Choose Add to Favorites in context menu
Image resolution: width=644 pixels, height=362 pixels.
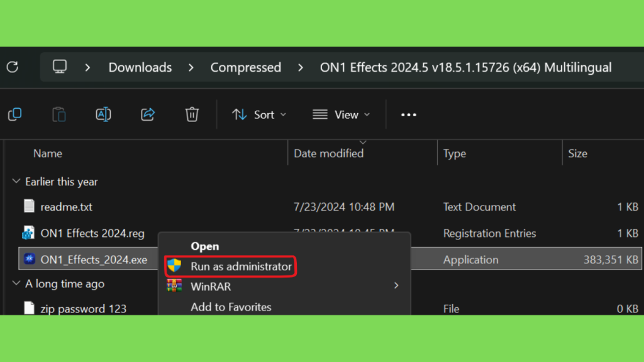[x=231, y=307]
